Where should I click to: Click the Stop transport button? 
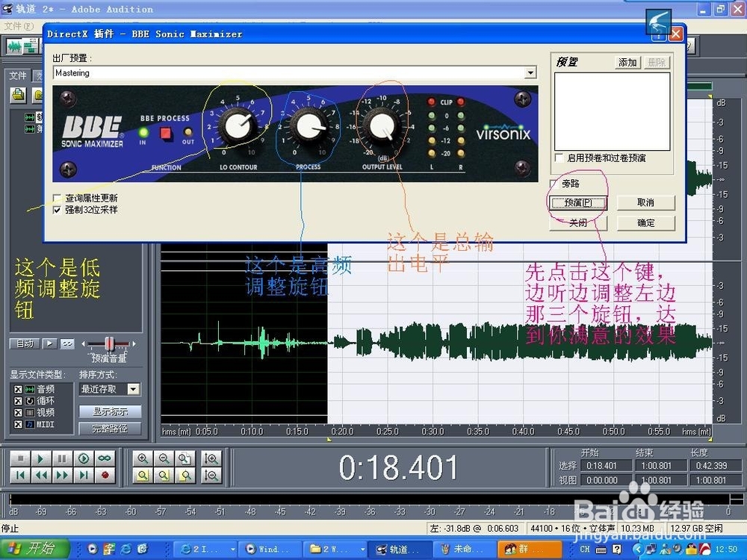click(20, 458)
